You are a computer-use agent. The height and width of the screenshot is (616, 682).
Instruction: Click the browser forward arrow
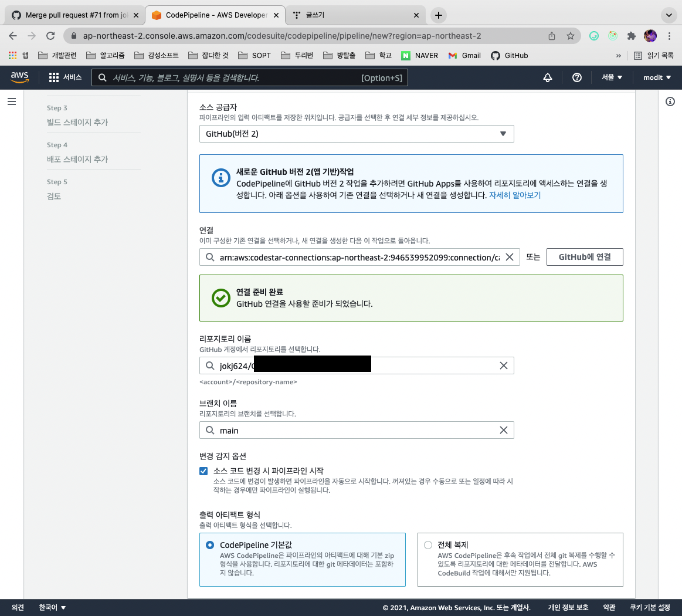click(x=32, y=36)
